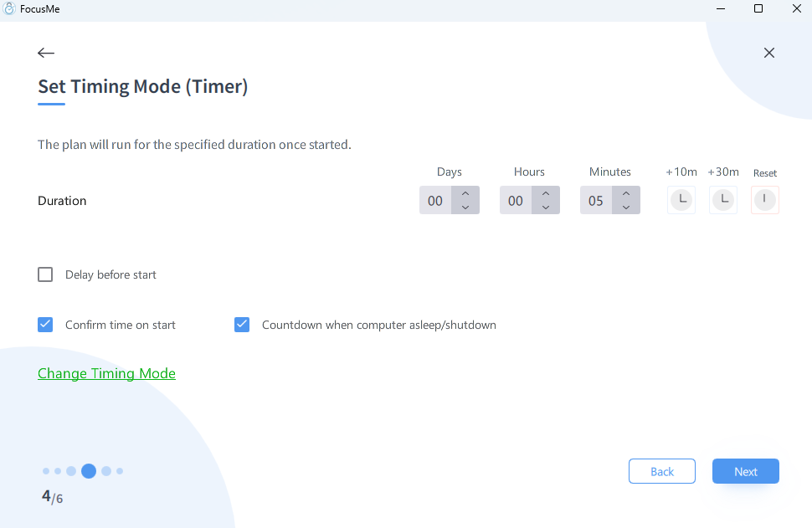
Task: Enable the Delay before start checkbox
Action: click(x=45, y=274)
